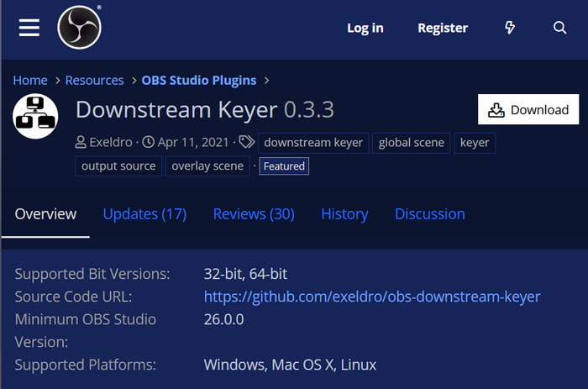This screenshot has height=389, width=588.
Task: Click the Supported Platforms label
Action: tap(86, 365)
